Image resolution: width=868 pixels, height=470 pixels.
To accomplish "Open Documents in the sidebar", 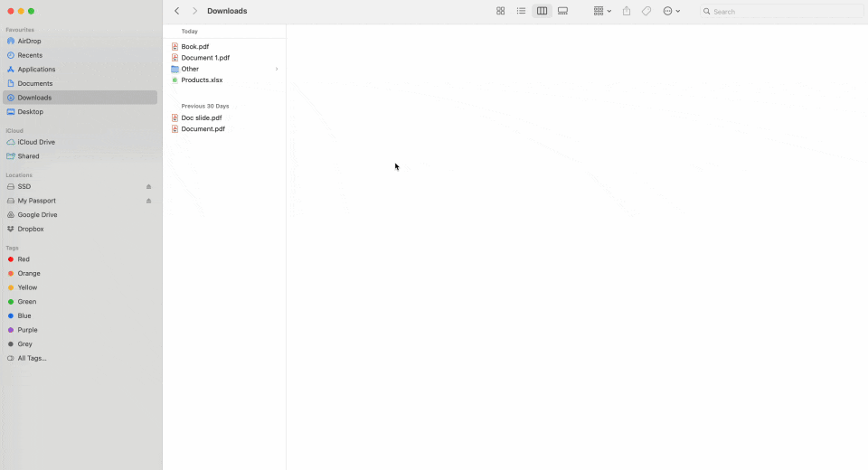I will coord(80,83).
